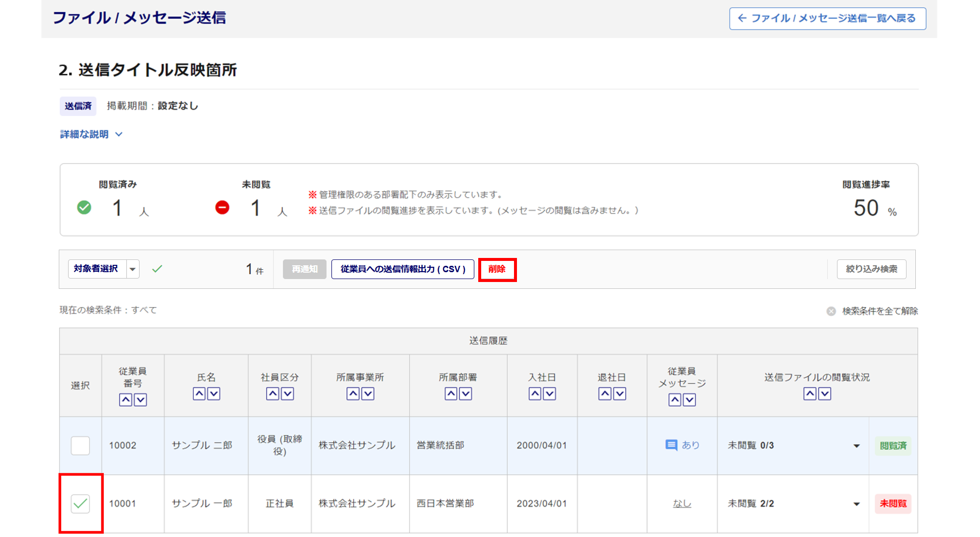Screen dimensions: 980x537
Task: Click the message icon for employee 10002
Action: tap(671, 445)
